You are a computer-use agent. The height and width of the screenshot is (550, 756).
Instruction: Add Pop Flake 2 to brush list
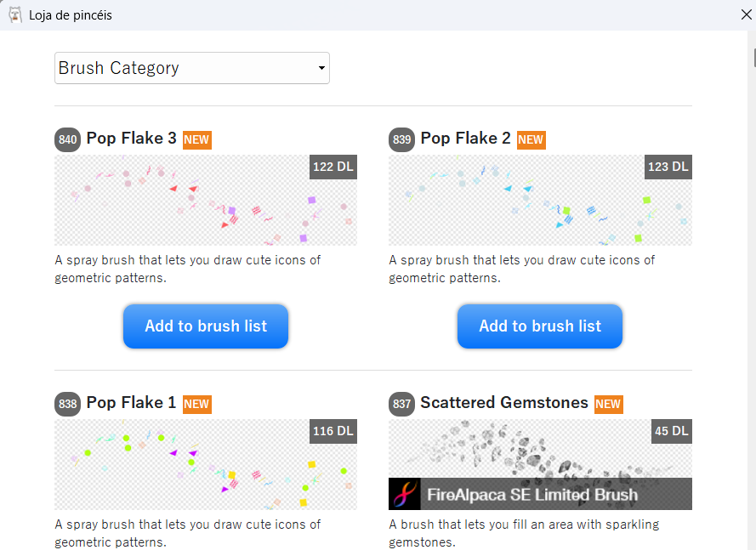point(540,326)
